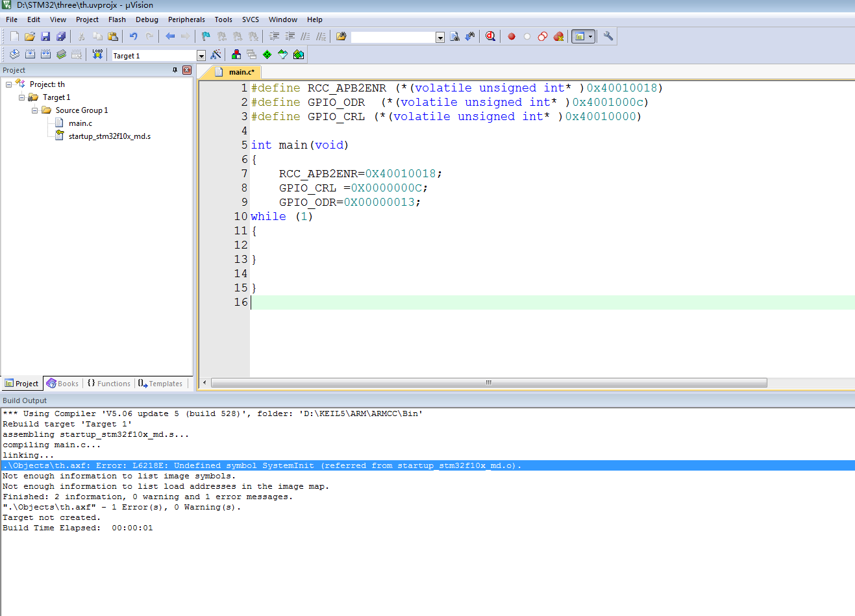
Task: Click the L6218E Undefined symbol error line
Action: coord(427,465)
